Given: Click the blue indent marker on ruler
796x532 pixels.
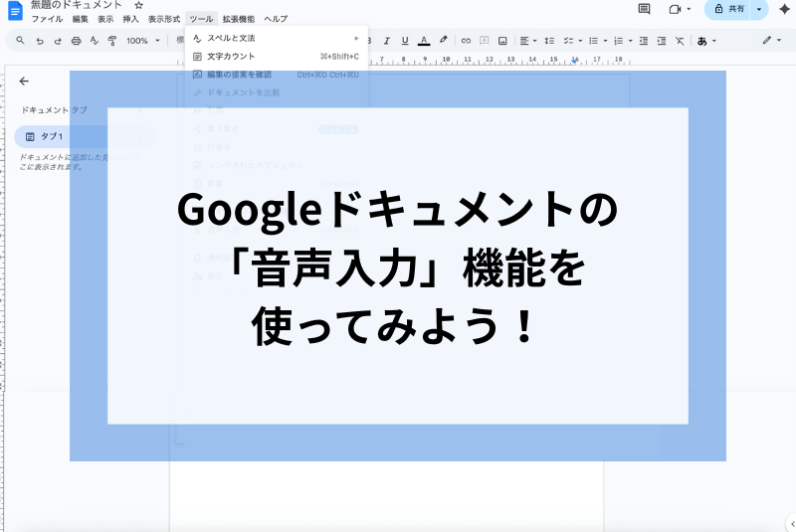Looking at the screenshot, I should coord(575,61).
